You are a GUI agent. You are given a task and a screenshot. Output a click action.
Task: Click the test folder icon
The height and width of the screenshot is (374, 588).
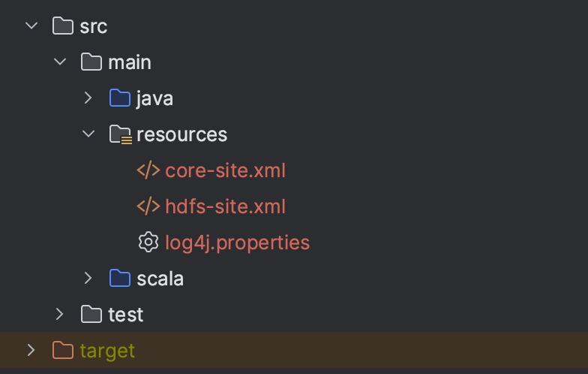[91, 315]
